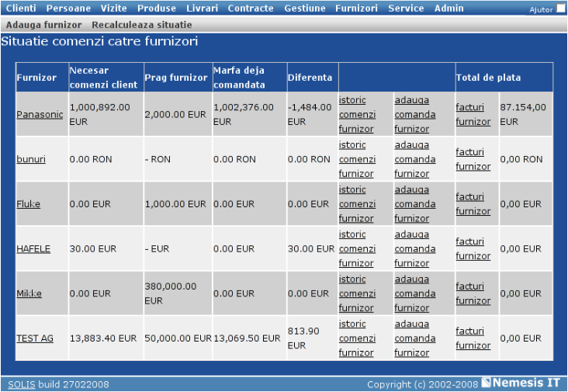Click adauga comanda furnizor for Fluke

click(415, 204)
